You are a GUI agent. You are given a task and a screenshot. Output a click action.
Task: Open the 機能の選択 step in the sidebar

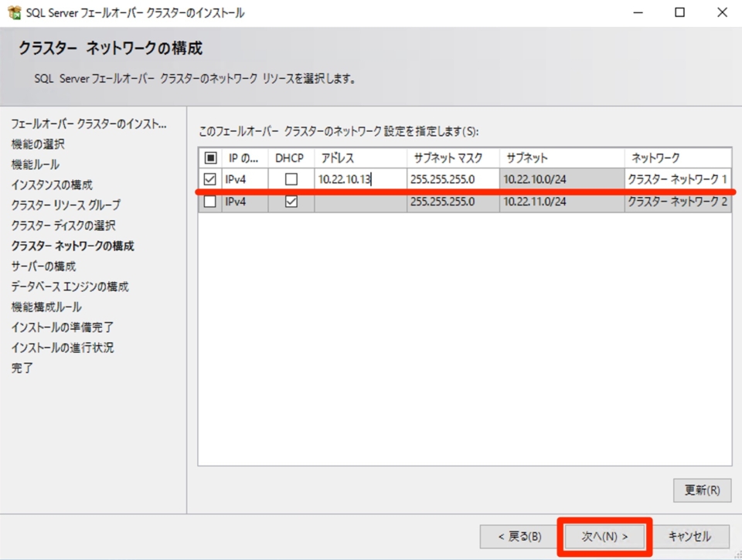coord(38,144)
